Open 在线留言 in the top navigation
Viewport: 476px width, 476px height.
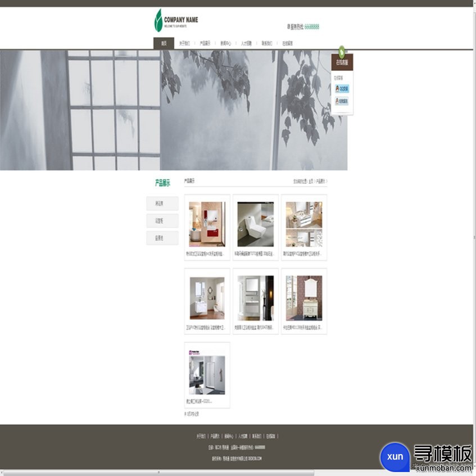point(288,43)
